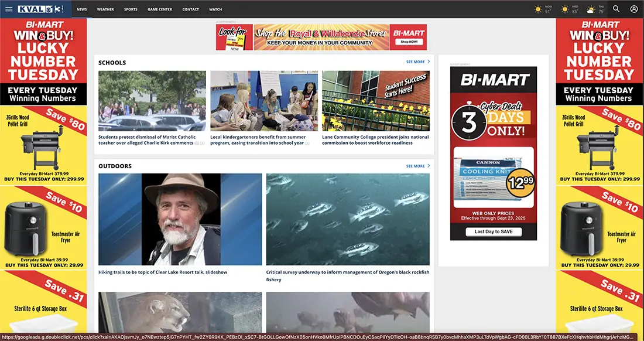Open the WATCH menu

pyautogui.click(x=215, y=9)
